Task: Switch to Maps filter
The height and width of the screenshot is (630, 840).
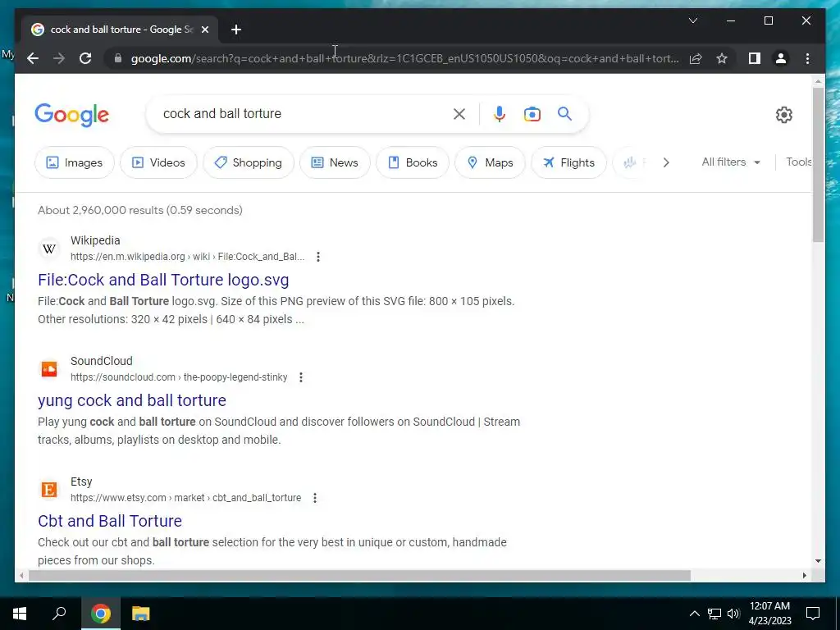Action: pos(491,162)
